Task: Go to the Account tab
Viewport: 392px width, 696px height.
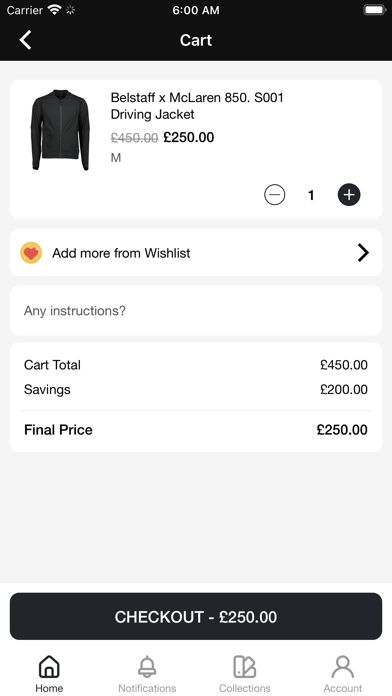Action: [x=342, y=674]
